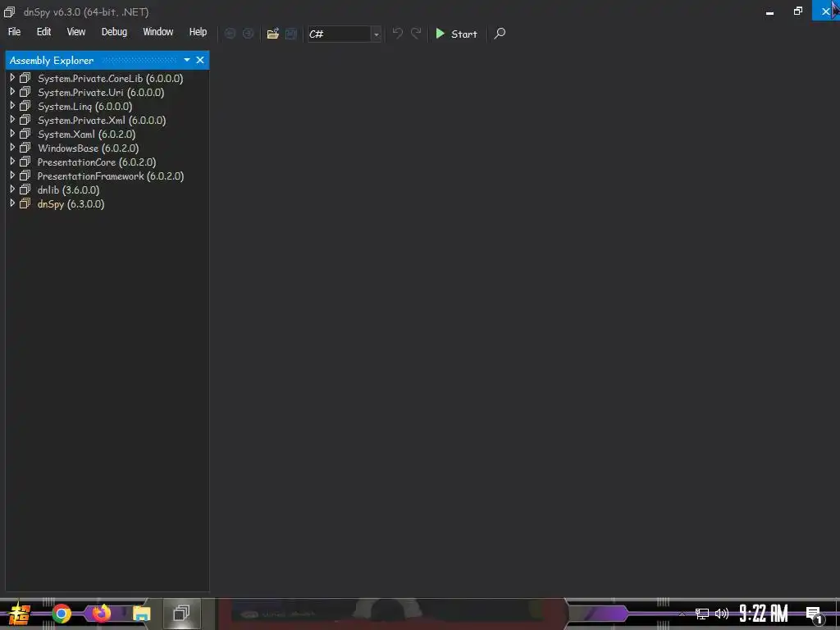This screenshot has height=630, width=840.
Task: Minimize the dnSpy window
Action: coord(769,11)
